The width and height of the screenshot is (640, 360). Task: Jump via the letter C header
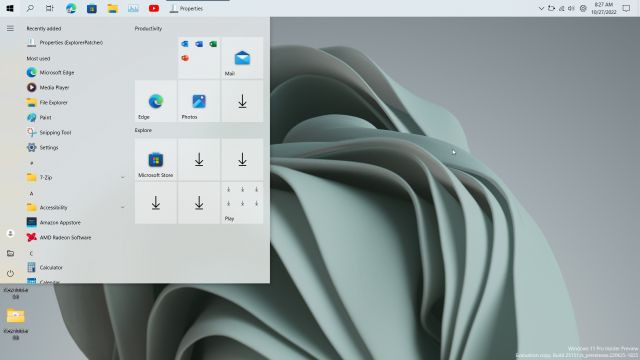[x=31, y=253]
